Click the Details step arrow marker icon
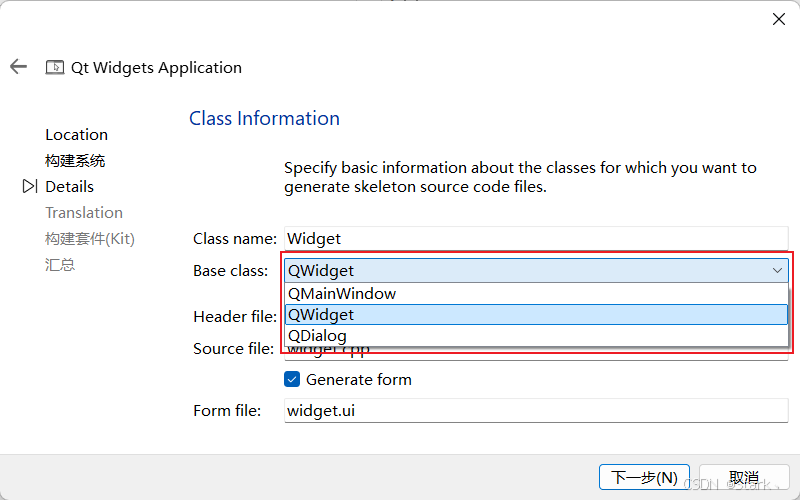The height and width of the screenshot is (500, 800). click(30, 186)
